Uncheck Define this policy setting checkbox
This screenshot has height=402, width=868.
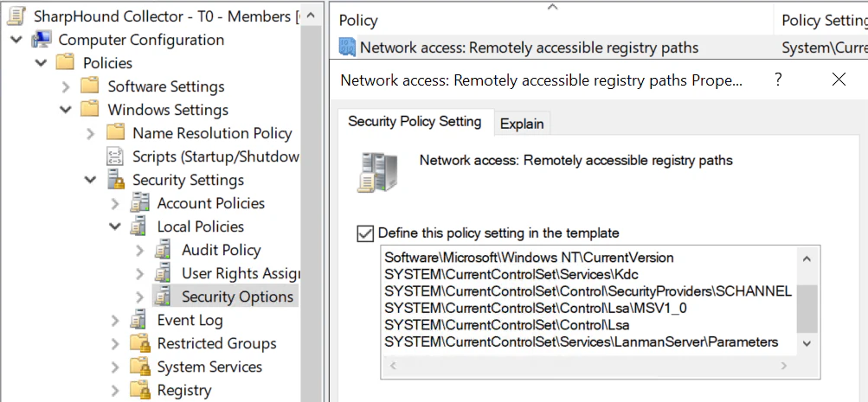(x=364, y=233)
